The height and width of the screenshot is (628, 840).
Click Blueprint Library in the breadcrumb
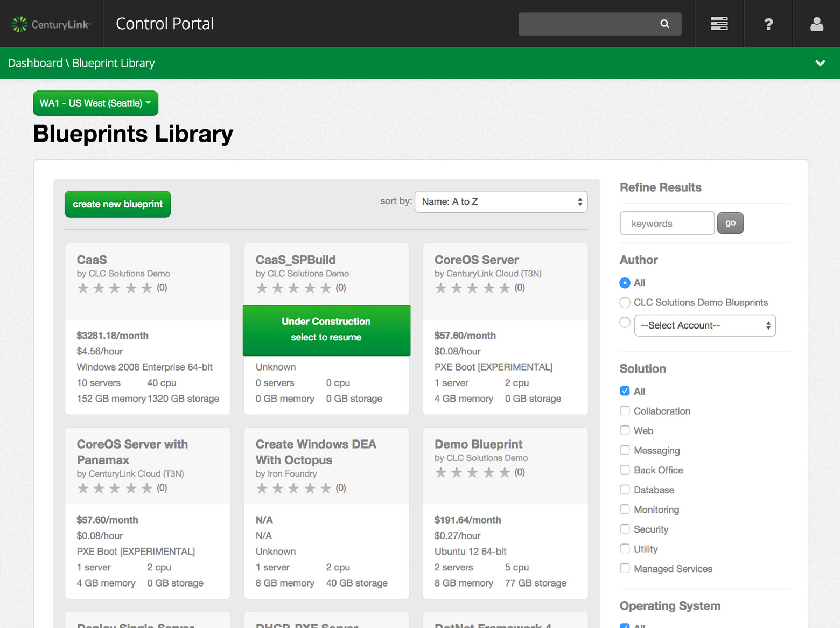[x=114, y=63]
